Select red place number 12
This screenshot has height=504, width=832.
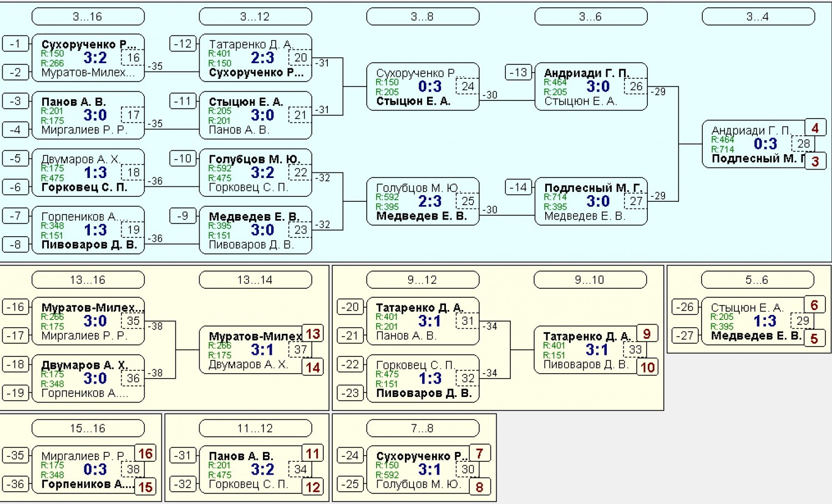click(x=313, y=487)
